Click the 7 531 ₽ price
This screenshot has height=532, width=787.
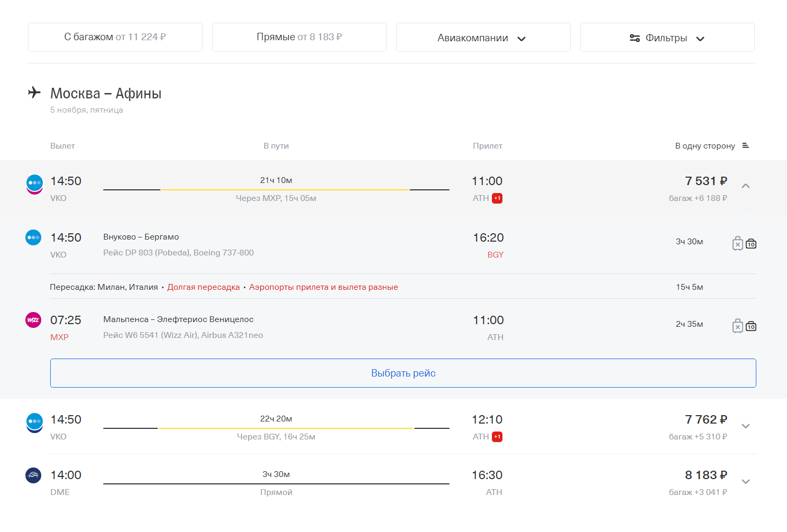coord(706,181)
